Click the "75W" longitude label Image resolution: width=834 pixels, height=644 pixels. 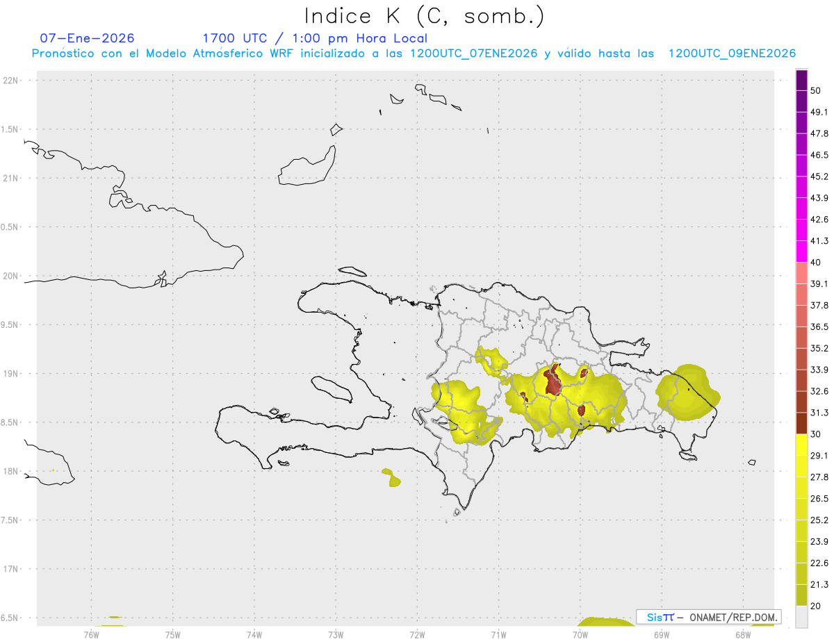pyautogui.click(x=173, y=634)
